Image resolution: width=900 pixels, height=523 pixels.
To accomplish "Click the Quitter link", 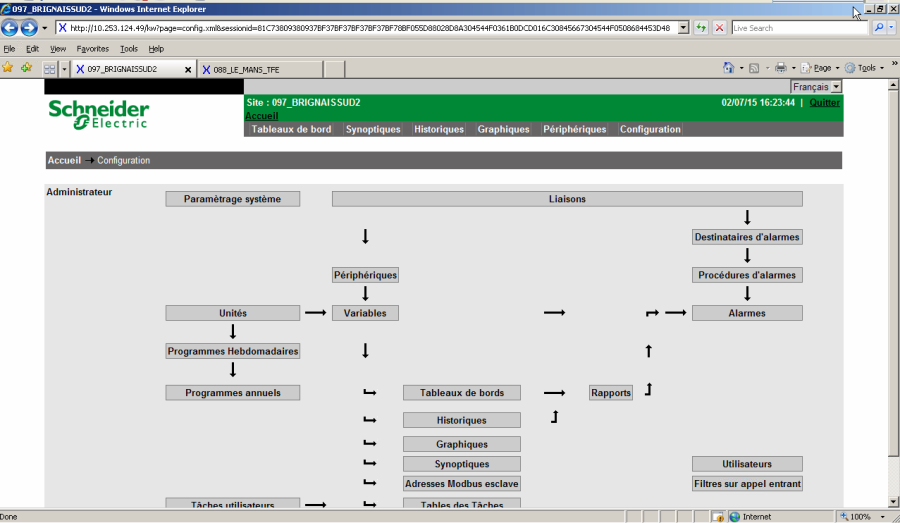I will click(x=825, y=102).
